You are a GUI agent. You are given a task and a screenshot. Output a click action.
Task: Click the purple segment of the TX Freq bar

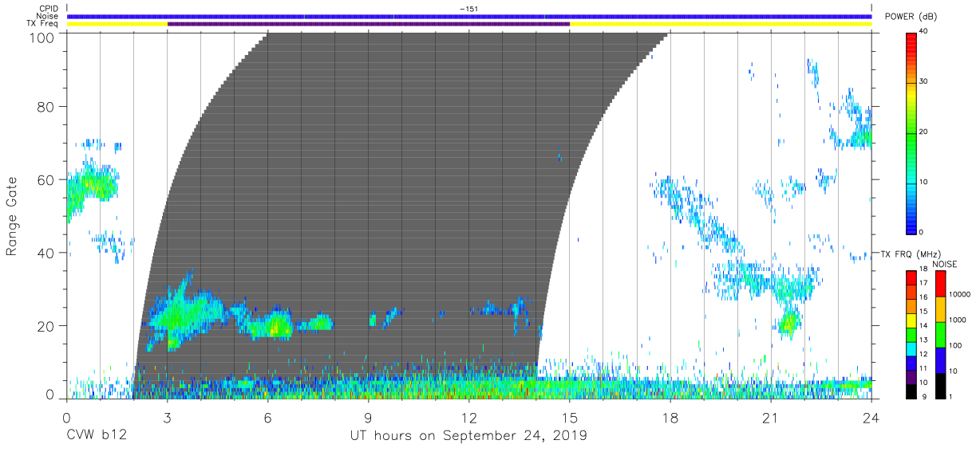coord(369,24)
